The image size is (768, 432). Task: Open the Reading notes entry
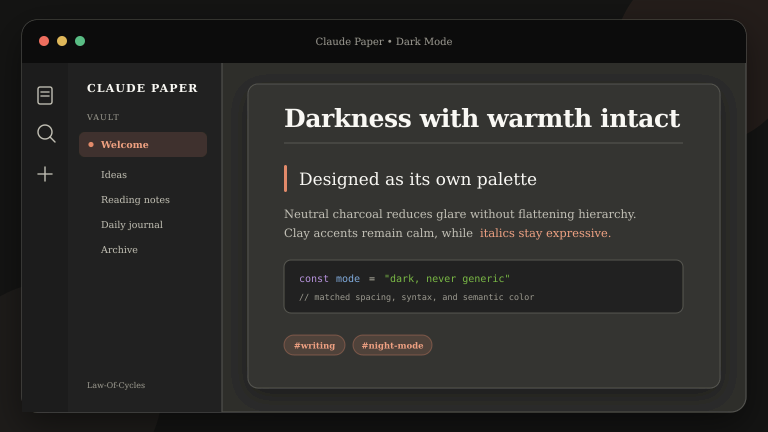pyautogui.click(x=135, y=199)
